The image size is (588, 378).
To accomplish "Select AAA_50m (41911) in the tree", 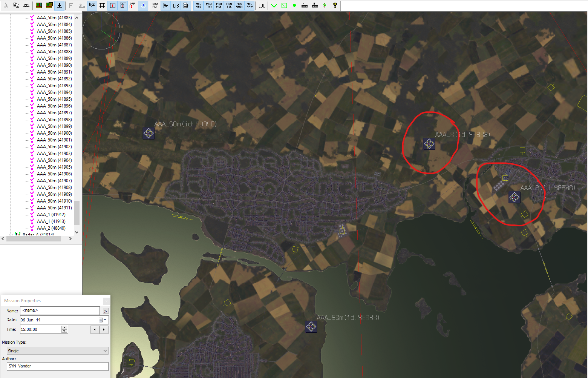I will (x=54, y=208).
